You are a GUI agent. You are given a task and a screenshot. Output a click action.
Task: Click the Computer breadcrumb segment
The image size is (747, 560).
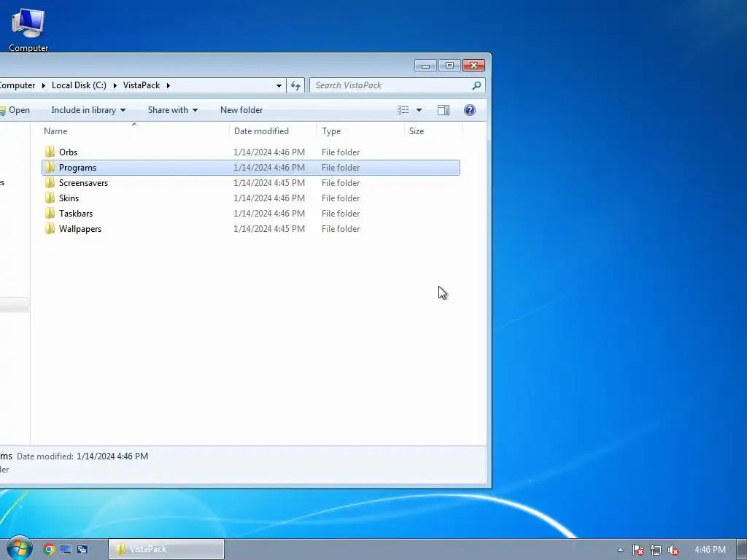point(18,85)
